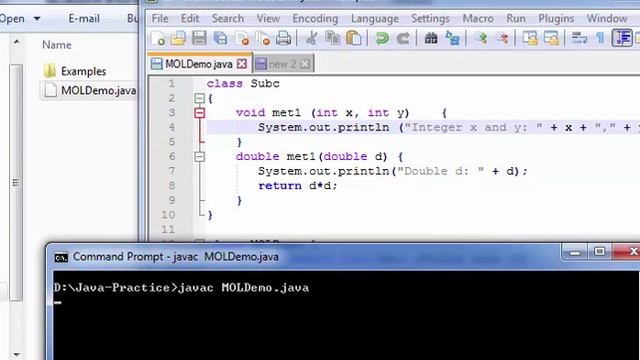Open the Edit menu
Image resolution: width=640 pixels, height=360 pixels.
pyautogui.click(x=190, y=18)
